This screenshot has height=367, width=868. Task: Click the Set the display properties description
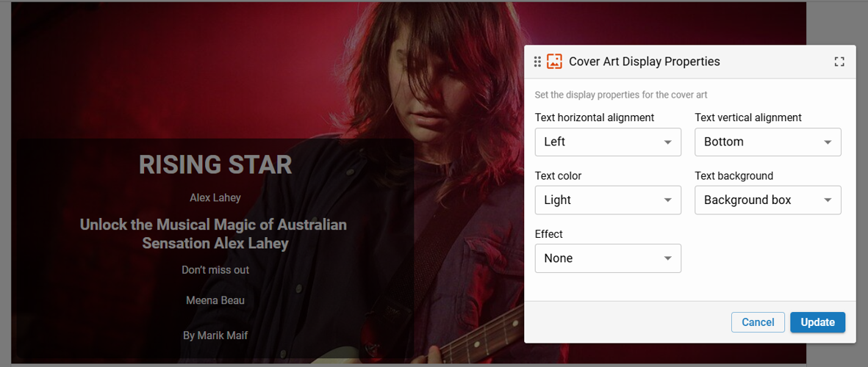click(621, 95)
